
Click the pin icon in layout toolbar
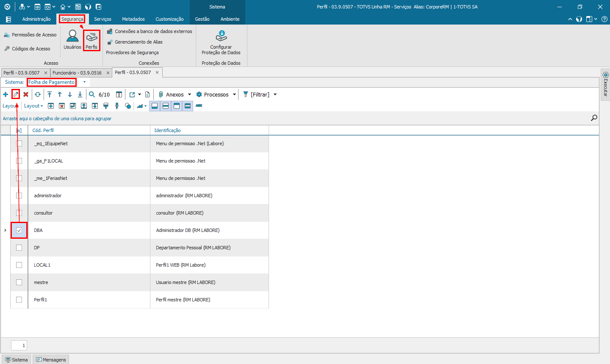click(x=117, y=106)
